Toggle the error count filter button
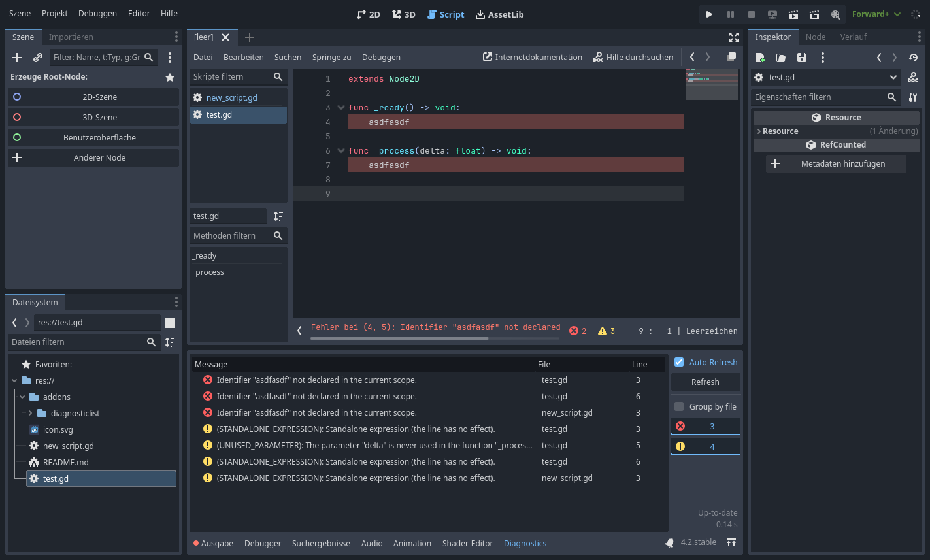Screen dimensions: 930x560 point(706,426)
